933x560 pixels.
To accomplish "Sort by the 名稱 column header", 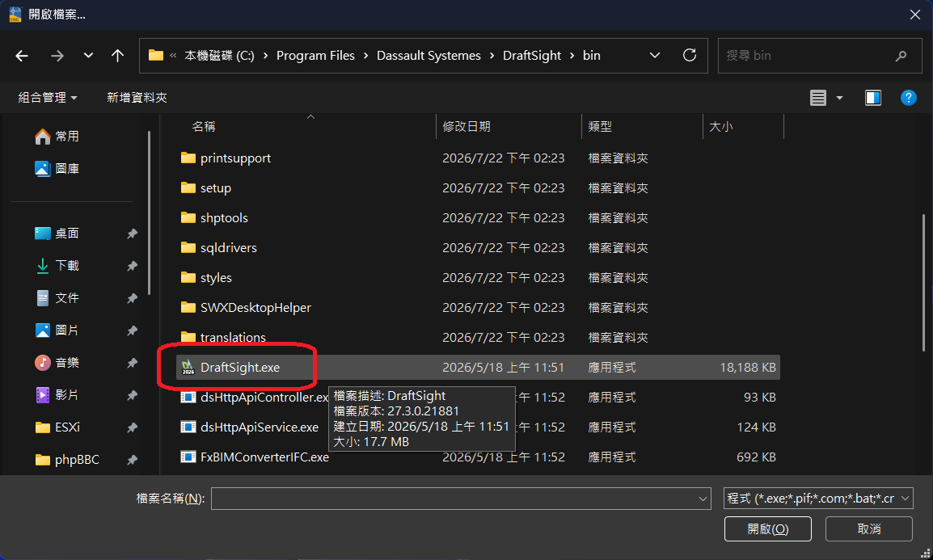I will (x=204, y=127).
